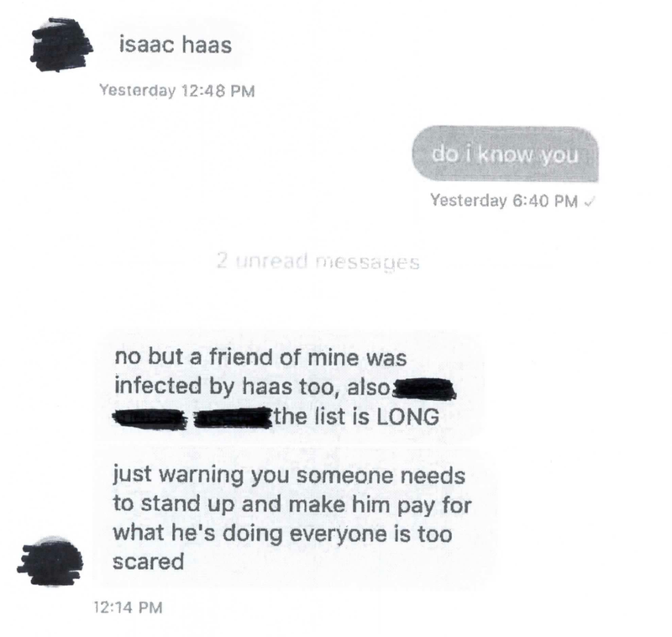Select the "no but a friend of mine" message
Viewport: 672px width, 637px height.
click(287, 387)
